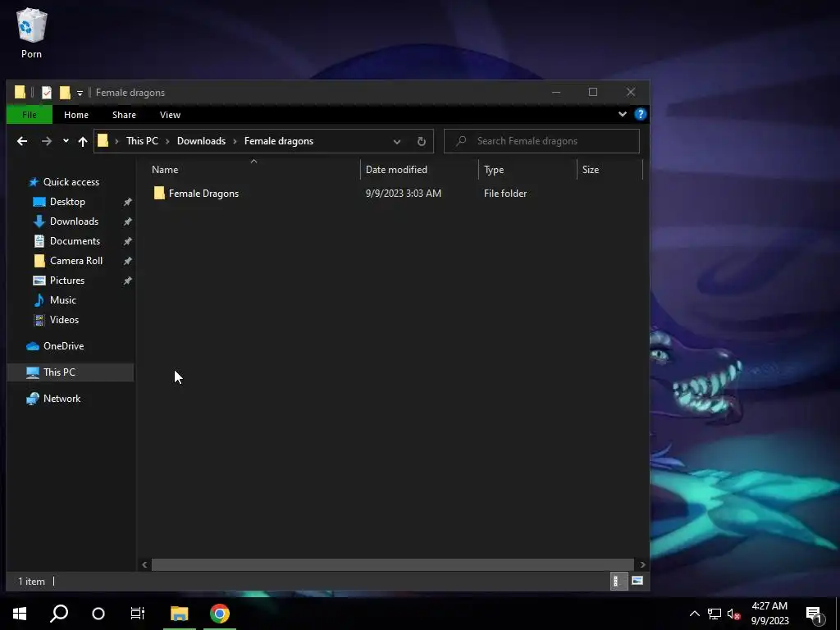This screenshot has width=840, height=630.
Task: Open the Share ribbon tab
Action: coord(124,115)
